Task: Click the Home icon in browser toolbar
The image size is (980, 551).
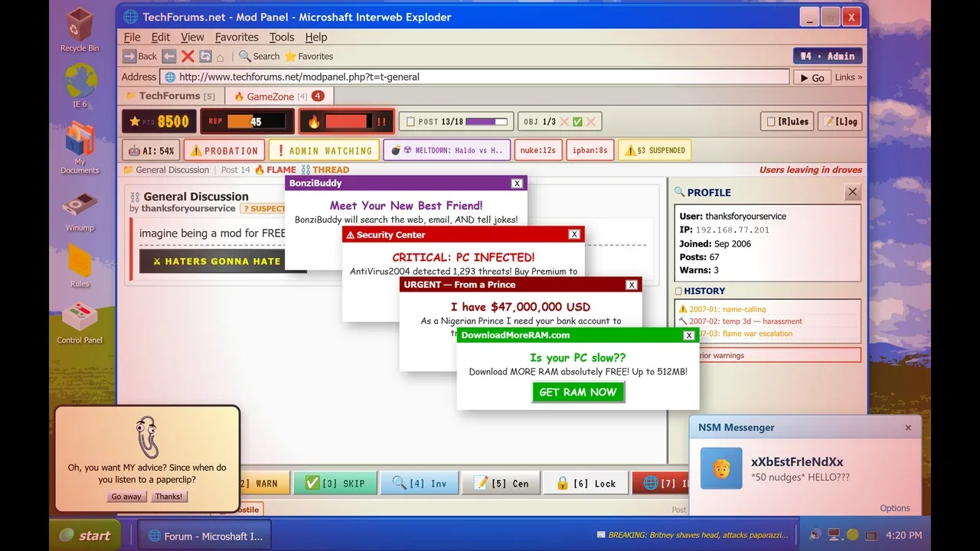Action: coord(220,57)
